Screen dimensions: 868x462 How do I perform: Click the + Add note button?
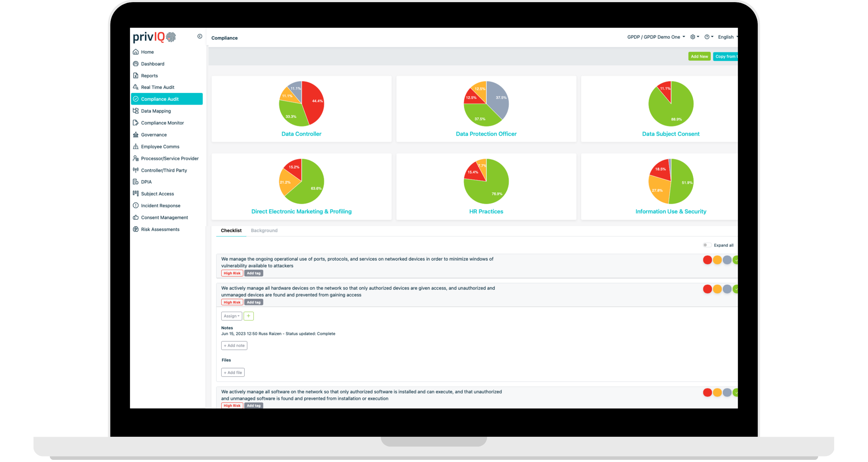(234, 346)
